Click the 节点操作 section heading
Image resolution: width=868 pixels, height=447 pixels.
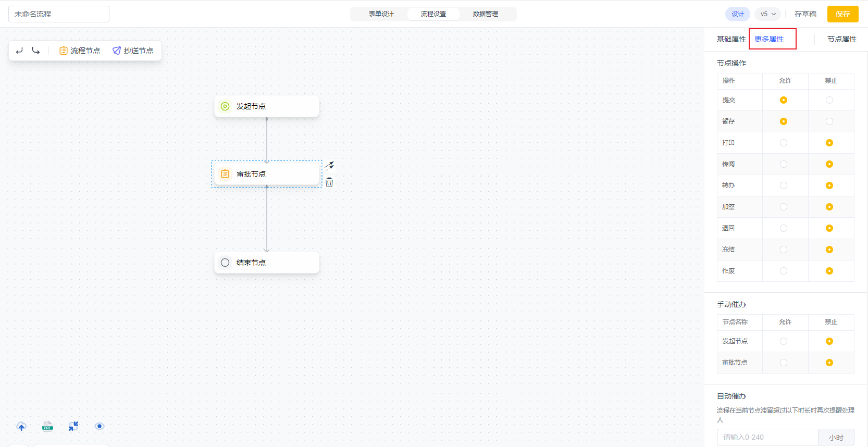(x=731, y=63)
